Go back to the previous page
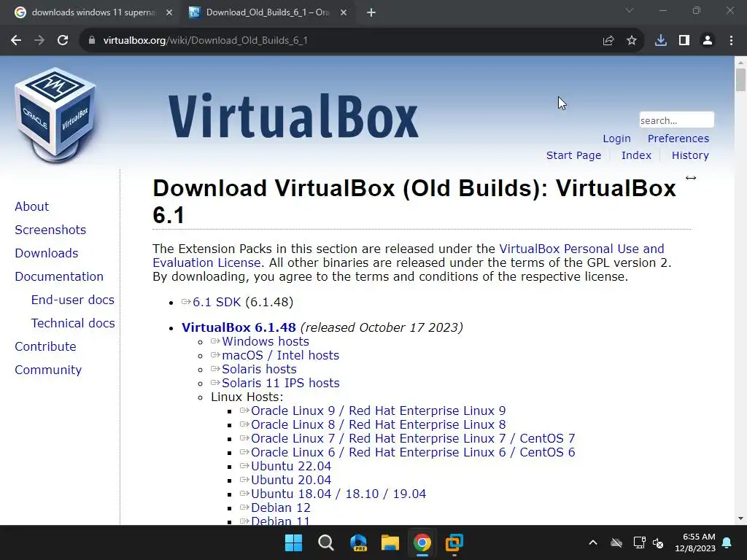747x560 pixels. click(x=16, y=41)
